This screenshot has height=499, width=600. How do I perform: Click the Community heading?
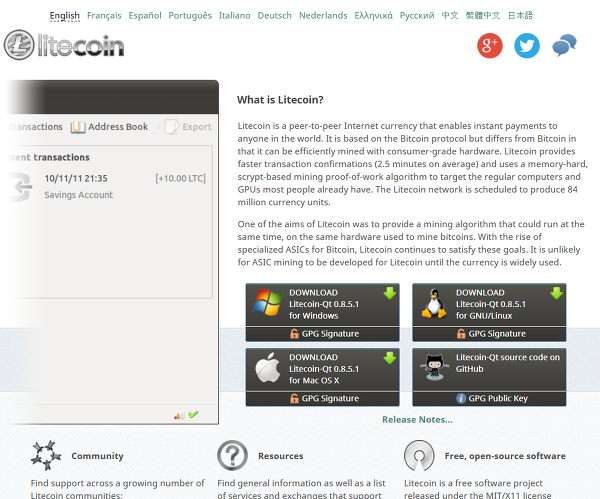point(97,456)
